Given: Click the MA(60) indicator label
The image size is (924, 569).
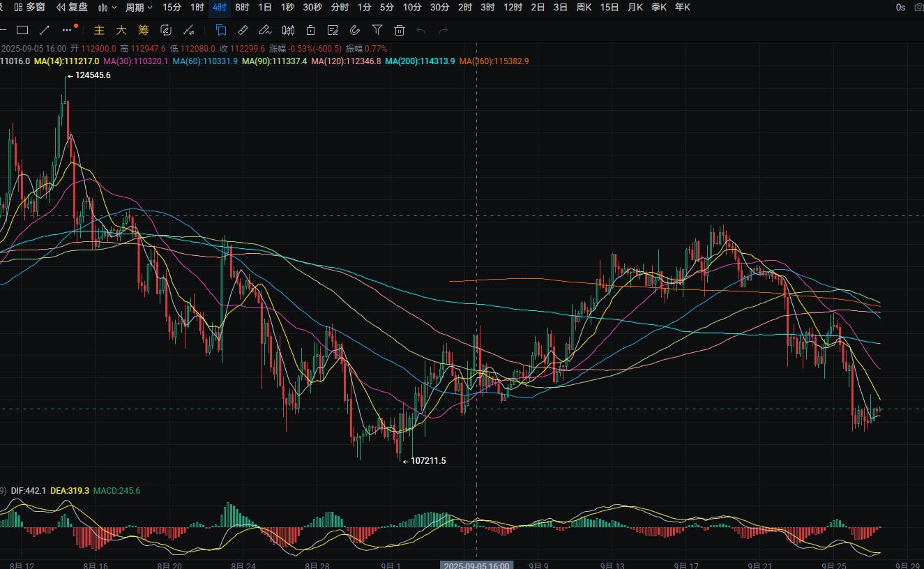Looking at the screenshot, I should tap(205, 61).
